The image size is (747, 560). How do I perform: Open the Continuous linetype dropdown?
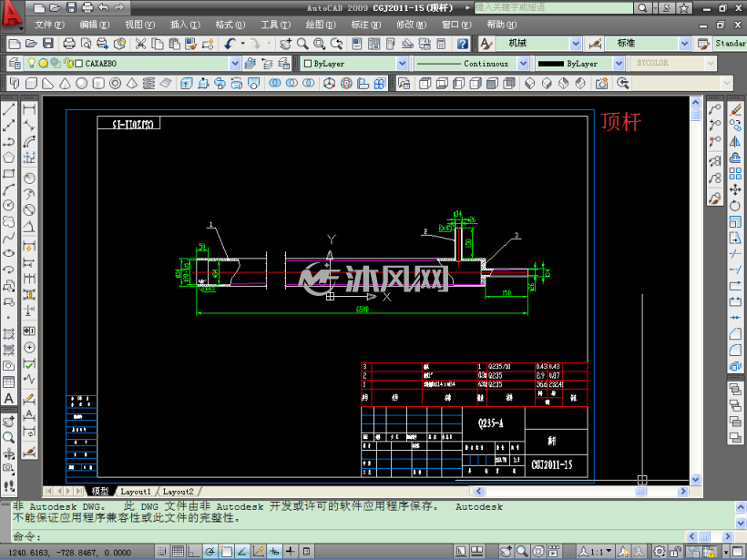[472, 64]
